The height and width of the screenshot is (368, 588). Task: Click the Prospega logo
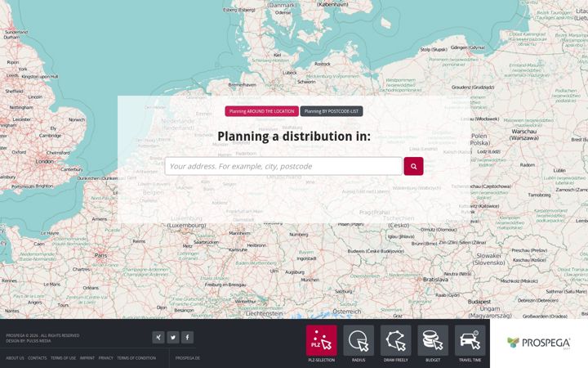point(538,343)
